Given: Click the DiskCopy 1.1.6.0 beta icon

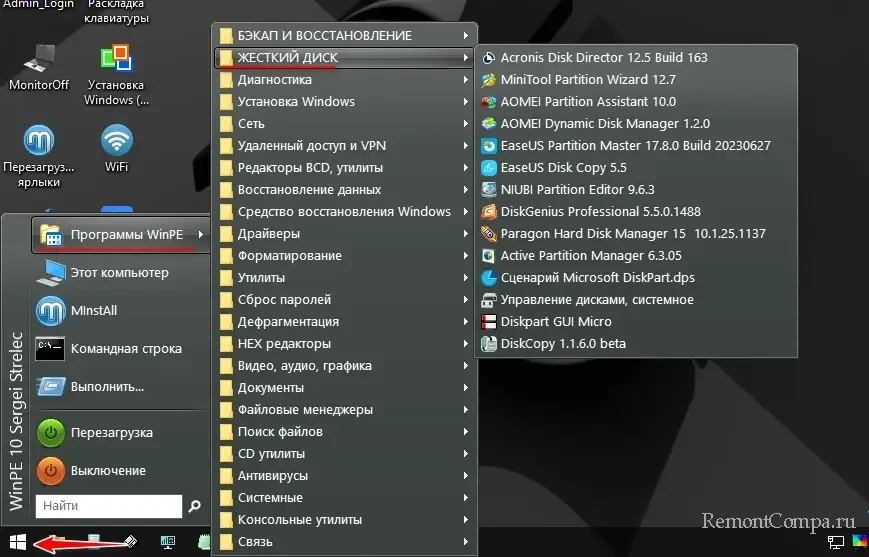Looking at the screenshot, I should click(489, 344).
